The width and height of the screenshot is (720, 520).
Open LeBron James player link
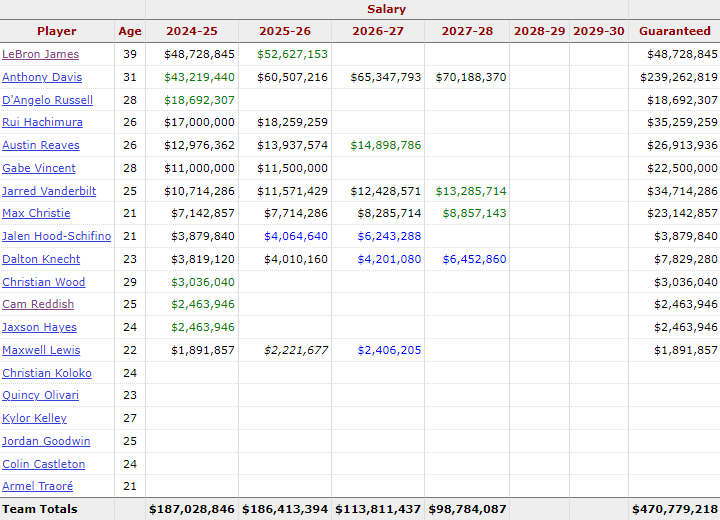point(40,54)
